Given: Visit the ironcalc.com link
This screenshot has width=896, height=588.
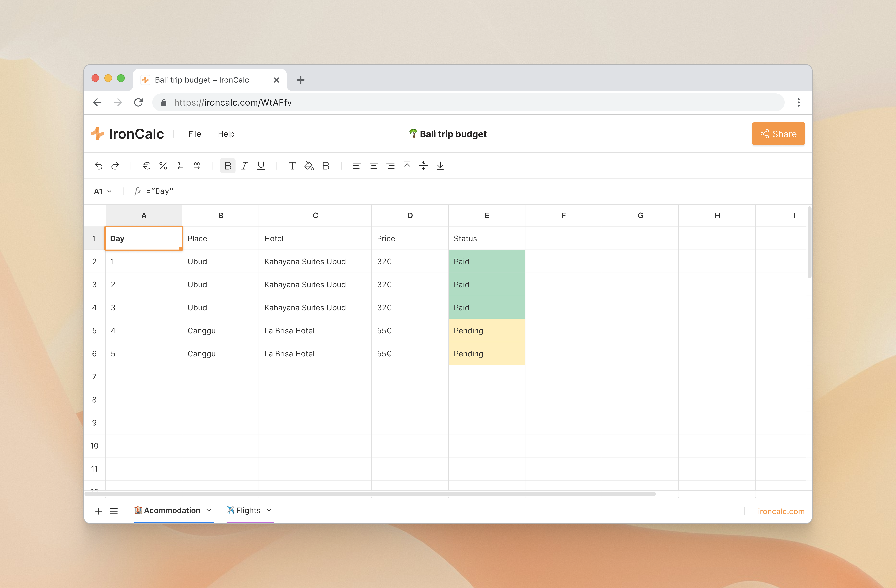Looking at the screenshot, I should [x=781, y=511].
